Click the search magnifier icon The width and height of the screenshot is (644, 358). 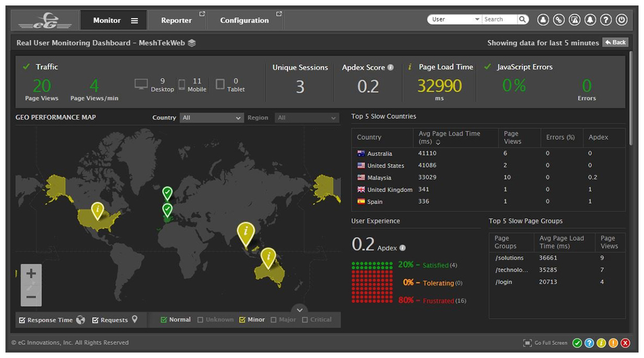click(x=523, y=20)
